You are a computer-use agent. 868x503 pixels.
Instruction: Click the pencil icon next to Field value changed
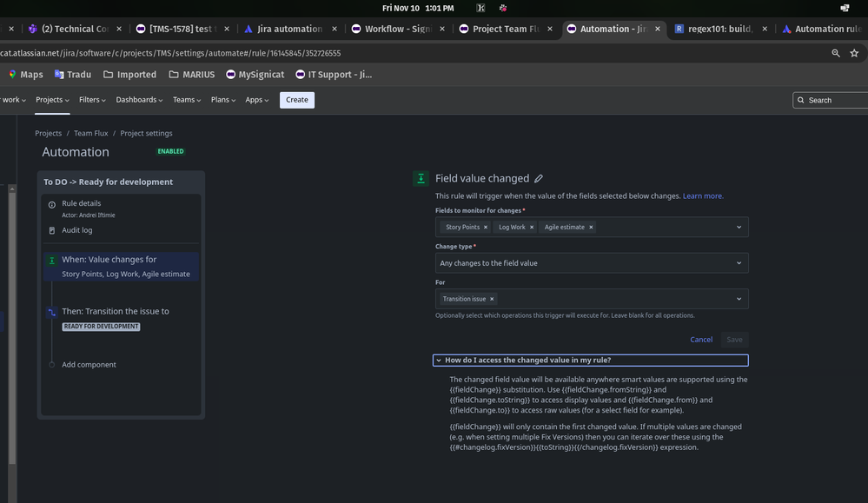coord(539,178)
